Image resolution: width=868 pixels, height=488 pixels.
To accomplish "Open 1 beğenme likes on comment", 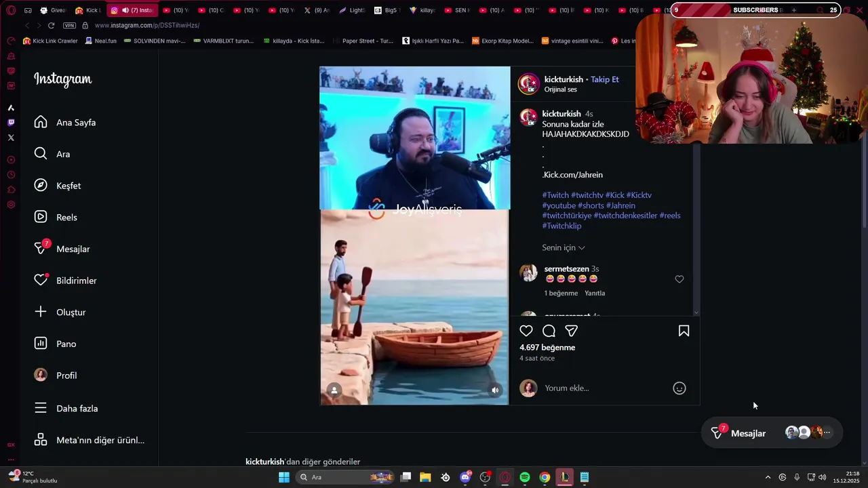I will point(561,293).
